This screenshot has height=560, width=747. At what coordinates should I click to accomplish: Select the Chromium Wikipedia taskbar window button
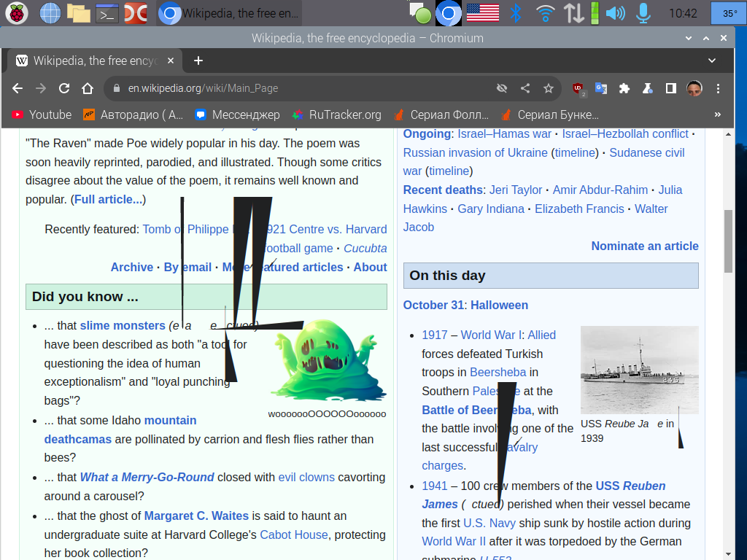point(229,13)
